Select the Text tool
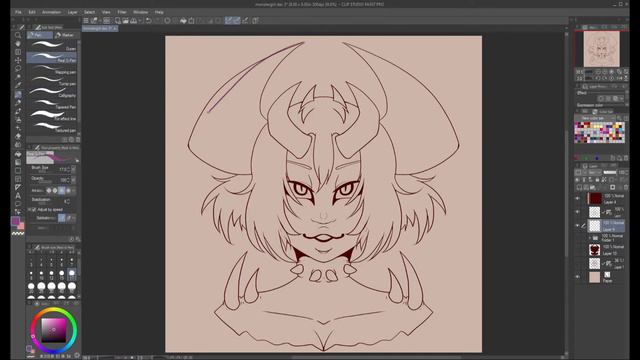 18,196
